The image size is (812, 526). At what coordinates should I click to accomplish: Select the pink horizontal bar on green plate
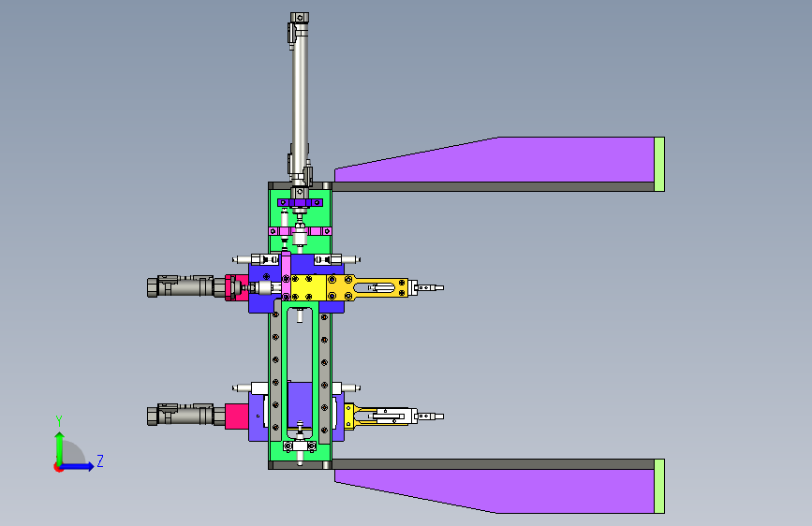(300, 231)
